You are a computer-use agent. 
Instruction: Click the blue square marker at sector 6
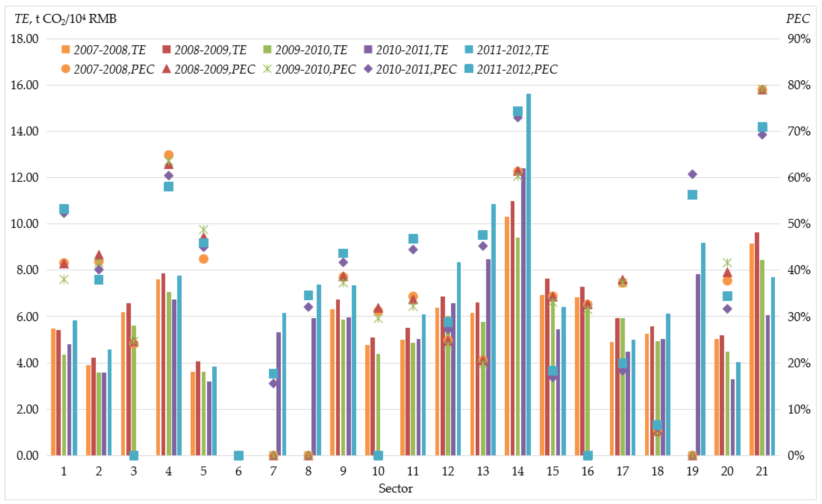pyautogui.click(x=239, y=455)
